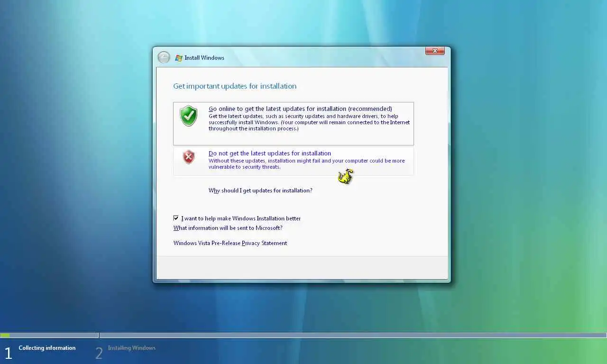Click the Get important updates for installation heading
607x364 pixels.
(x=235, y=86)
